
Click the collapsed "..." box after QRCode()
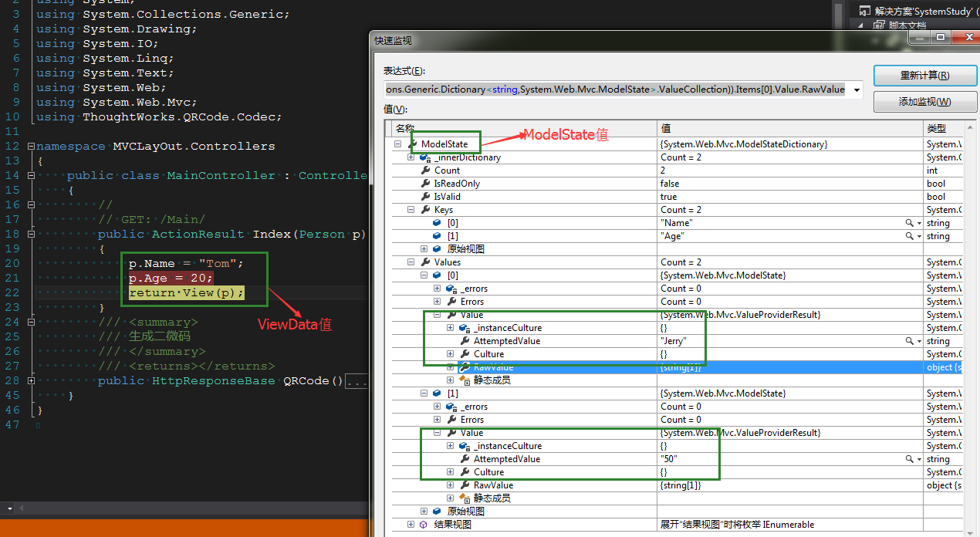point(356,381)
